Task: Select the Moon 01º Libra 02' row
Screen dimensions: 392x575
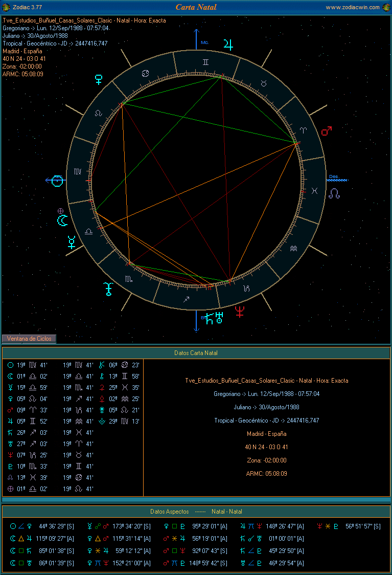Action: (28, 376)
